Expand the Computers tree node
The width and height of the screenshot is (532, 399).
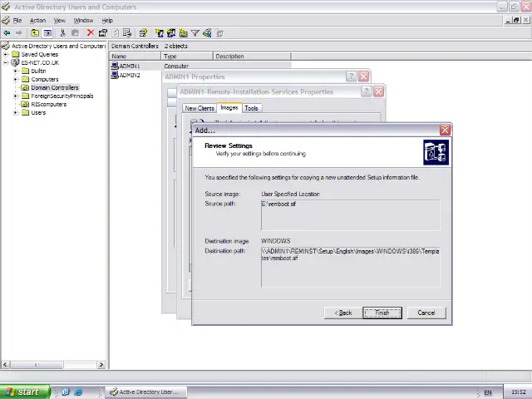click(x=16, y=80)
